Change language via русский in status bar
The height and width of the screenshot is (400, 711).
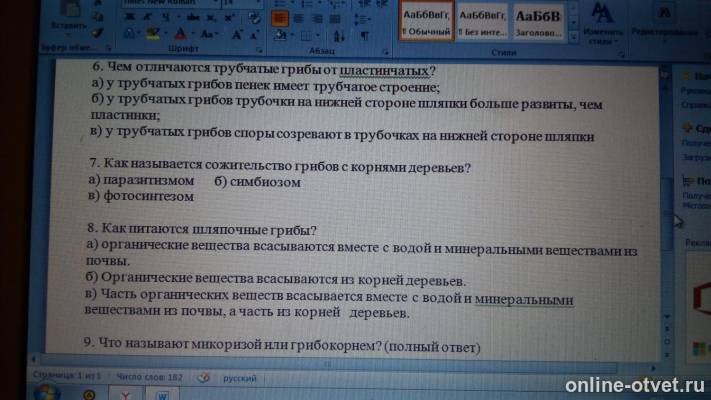pyautogui.click(x=239, y=378)
